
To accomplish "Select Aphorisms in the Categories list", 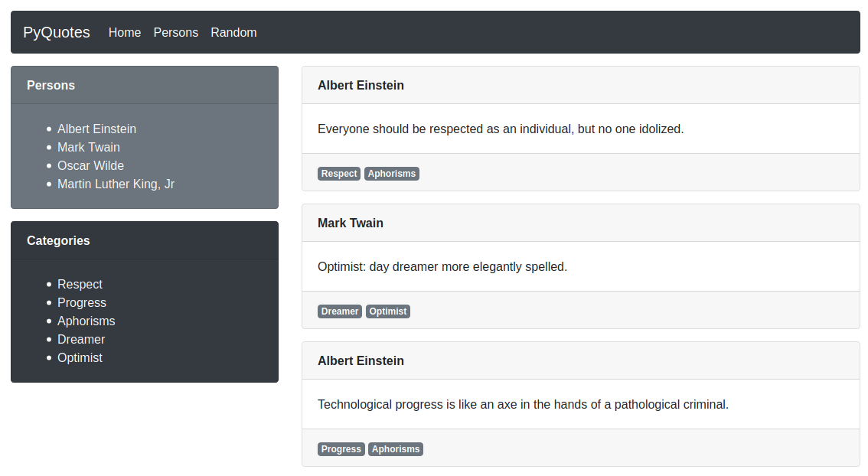I will point(86,321).
